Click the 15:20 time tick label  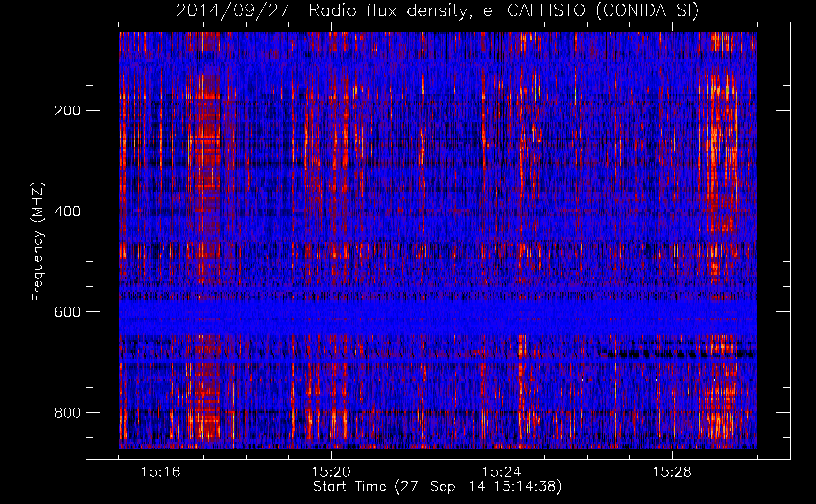(x=331, y=472)
